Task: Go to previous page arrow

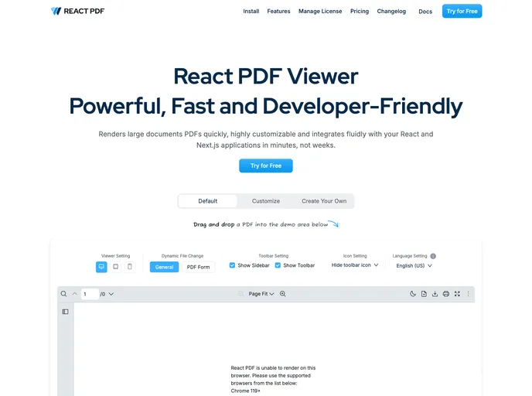Action: 75,294
